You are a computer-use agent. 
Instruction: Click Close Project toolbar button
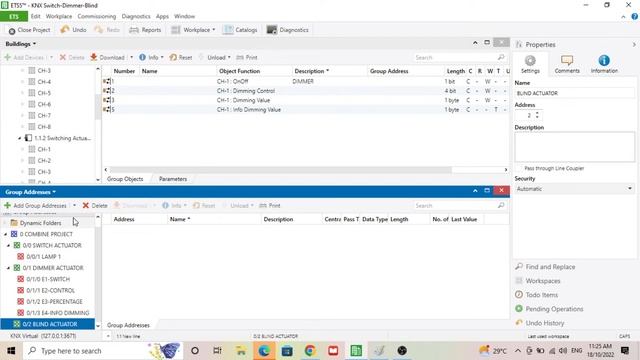coord(29,30)
